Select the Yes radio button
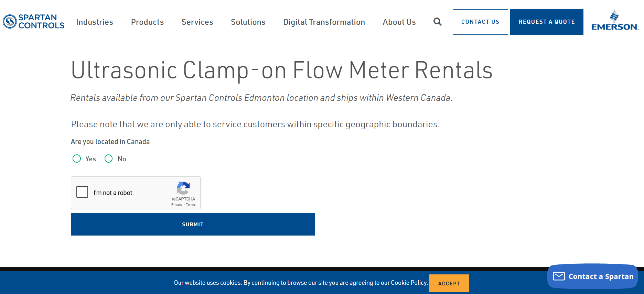Screen dimensions: 644x294 coord(77,159)
